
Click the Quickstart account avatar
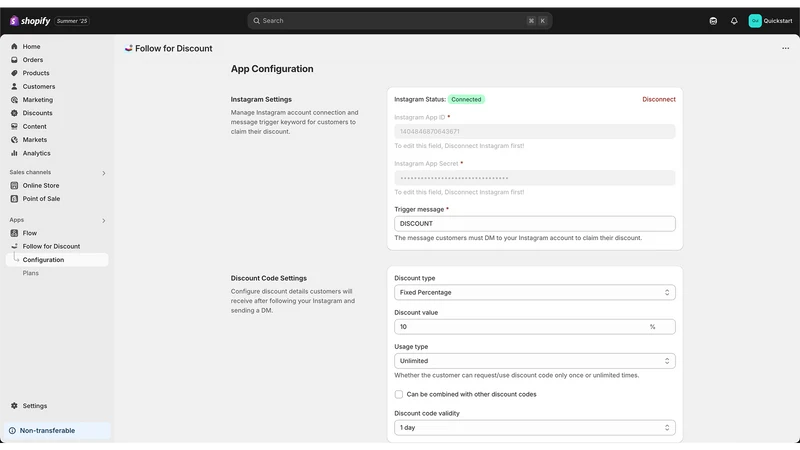click(755, 21)
